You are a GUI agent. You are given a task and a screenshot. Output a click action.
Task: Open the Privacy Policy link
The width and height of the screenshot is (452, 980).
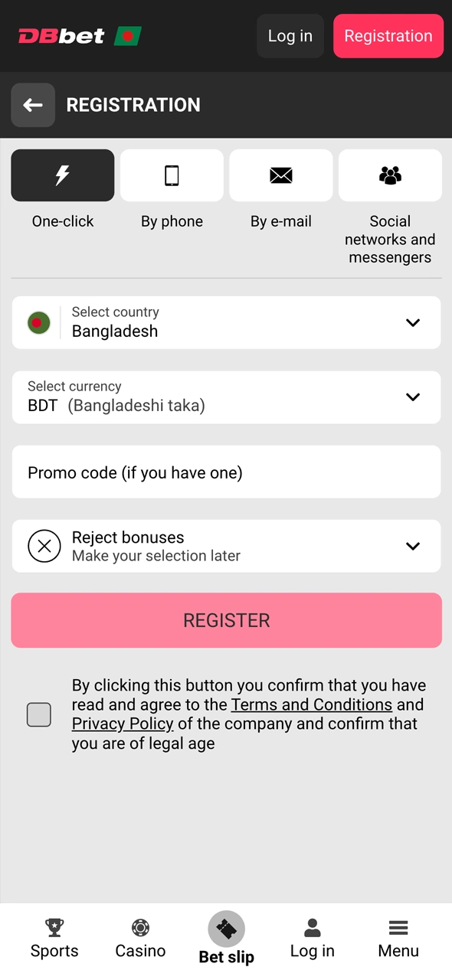pyautogui.click(x=122, y=724)
